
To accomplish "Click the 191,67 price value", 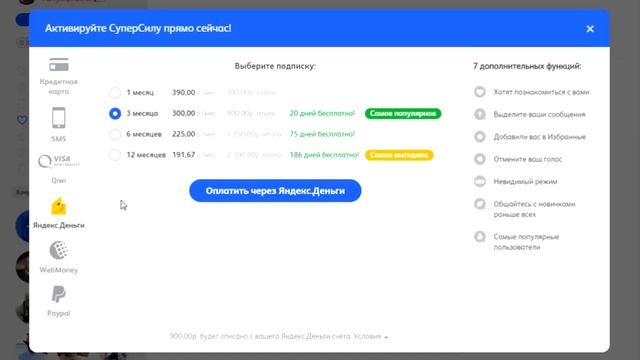I will click(184, 155).
